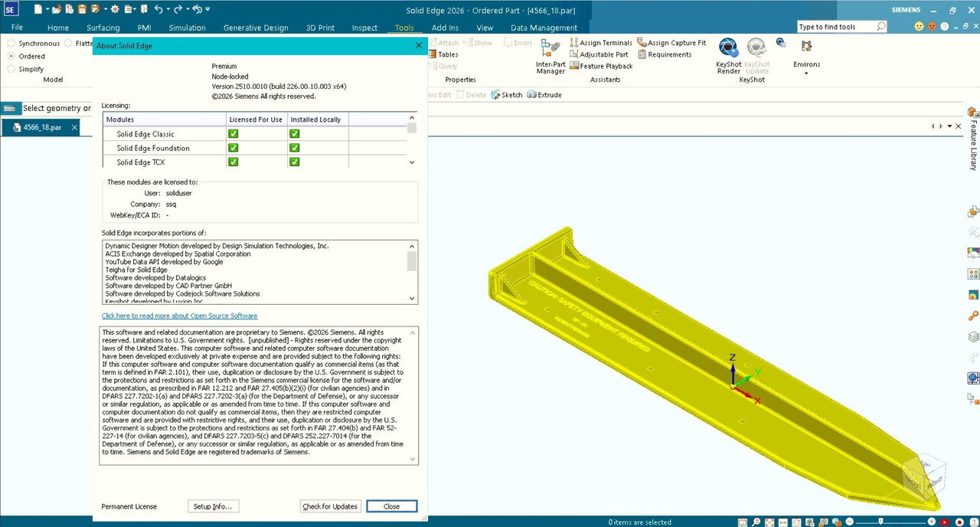The image size is (980, 527).
Task: Select the Synchronous radio button
Action: tap(11, 44)
